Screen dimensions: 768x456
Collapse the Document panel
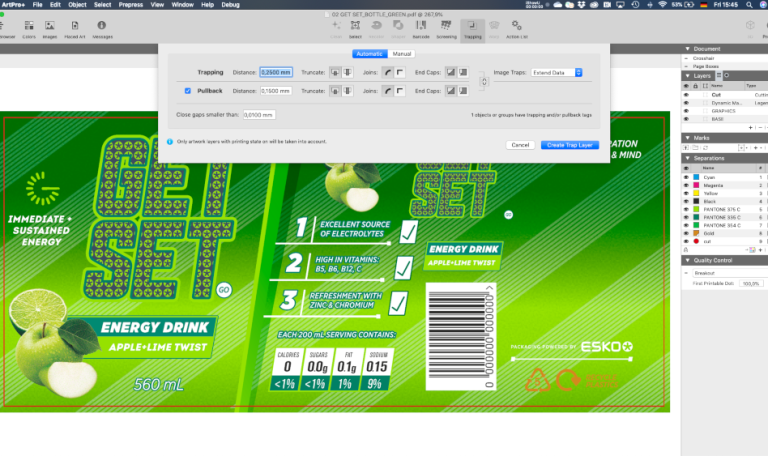point(687,49)
